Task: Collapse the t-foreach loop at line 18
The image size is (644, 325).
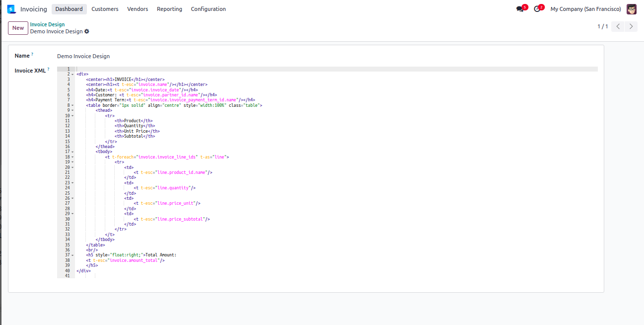Action: pyautogui.click(x=72, y=157)
